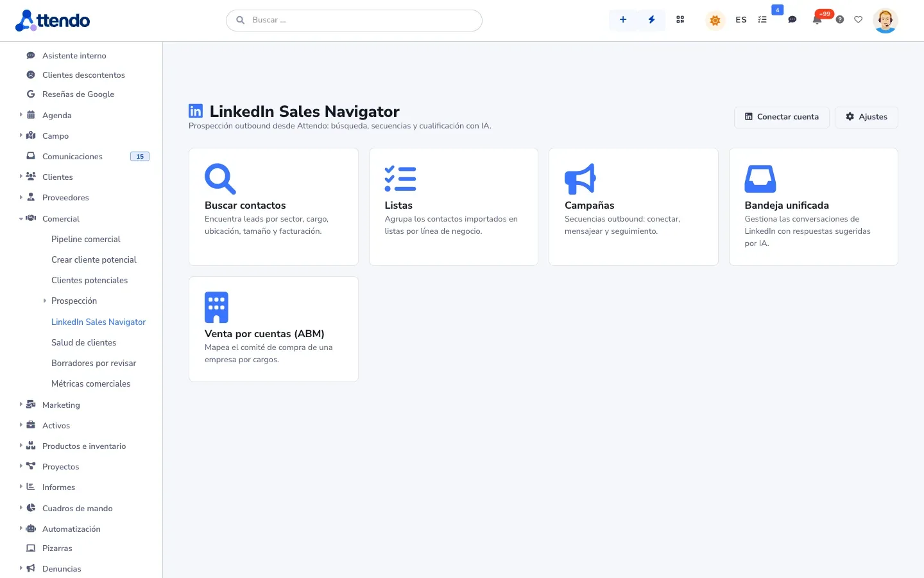Click the megaphone icon on Campañas card
This screenshot has width=924, height=578.
click(x=581, y=179)
